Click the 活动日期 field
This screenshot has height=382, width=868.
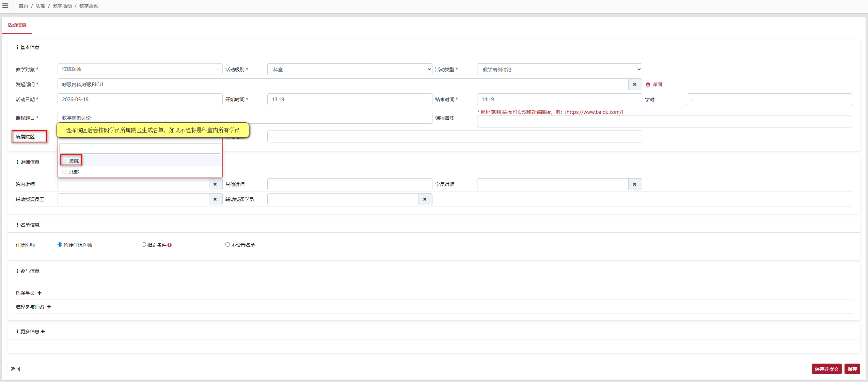tap(140, 100)
